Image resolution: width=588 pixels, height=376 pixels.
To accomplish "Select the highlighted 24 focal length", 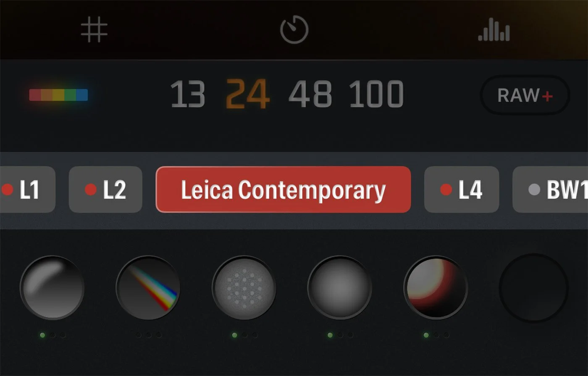I will coord(248,94).
